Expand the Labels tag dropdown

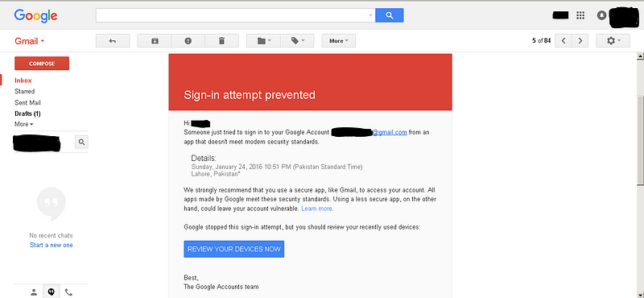[x=297, y=41]
